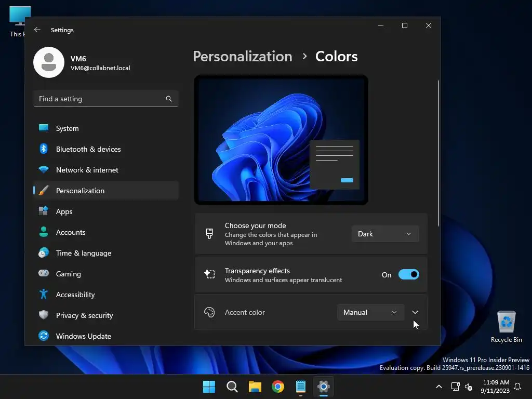Open taskbar Search
This screenshot has height=399, width=532.
click(232, 387)
